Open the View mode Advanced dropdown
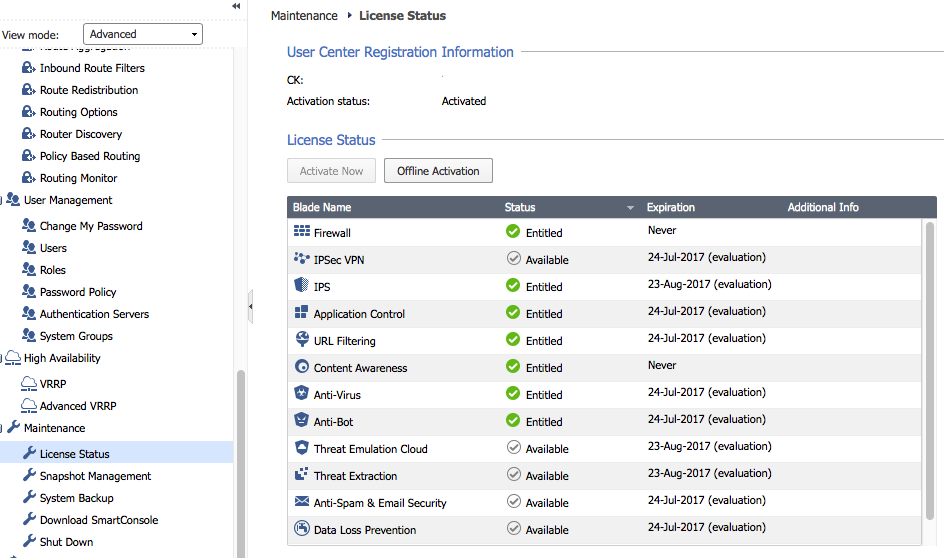 (143, 34)
